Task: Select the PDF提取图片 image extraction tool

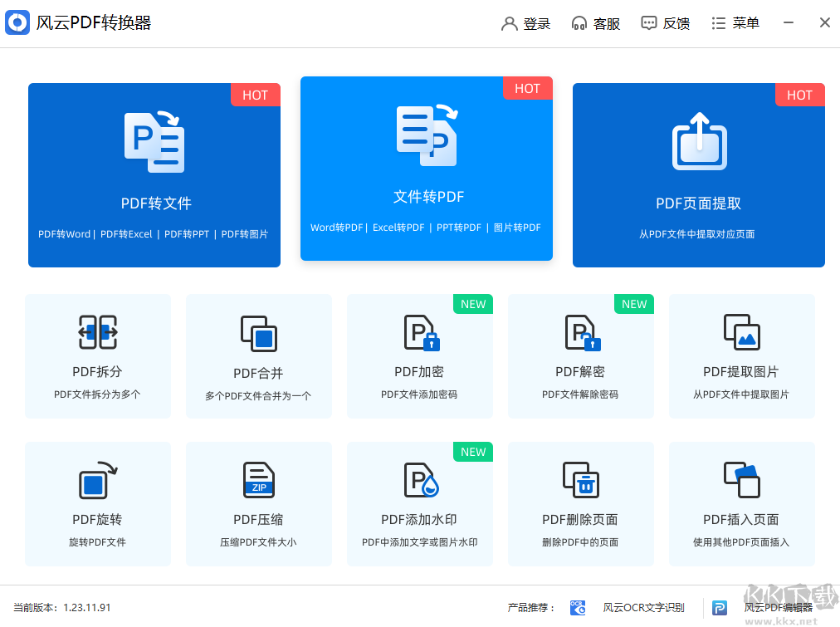Action: pyautogui.click(x=741, y=355)
